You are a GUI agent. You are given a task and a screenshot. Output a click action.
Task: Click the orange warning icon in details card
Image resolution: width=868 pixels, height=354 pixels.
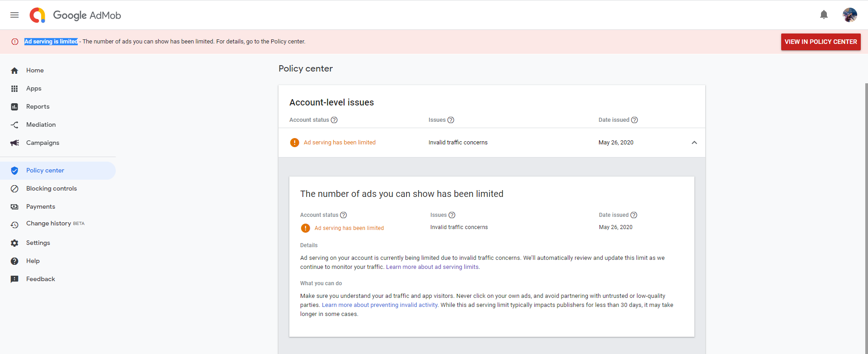(x=306, y=228)
